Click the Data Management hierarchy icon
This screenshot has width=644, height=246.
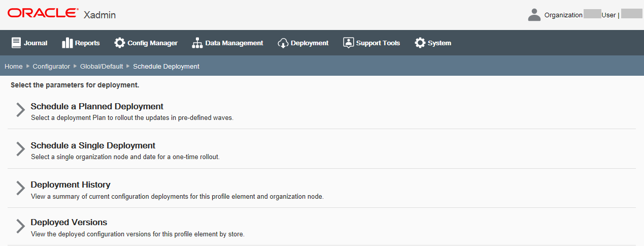(197, 43)
